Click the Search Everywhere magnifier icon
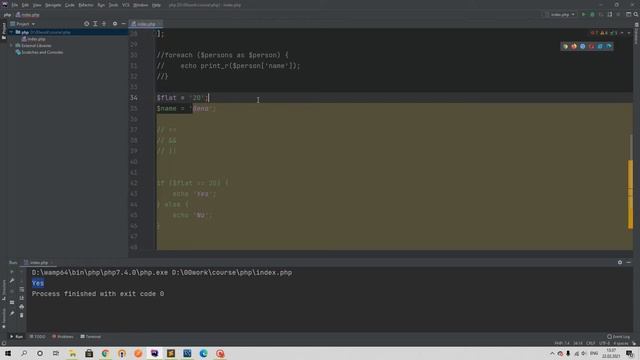 click(x=636, y=14)
